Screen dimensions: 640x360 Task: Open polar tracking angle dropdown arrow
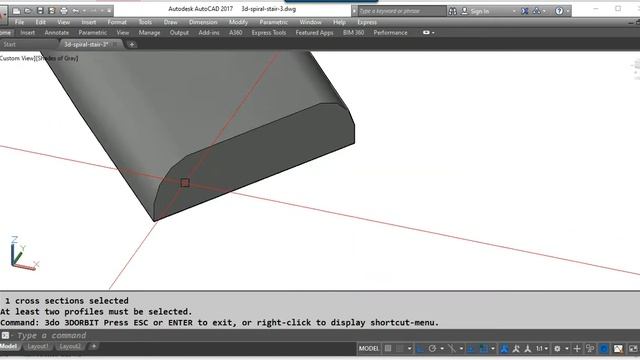442,349
